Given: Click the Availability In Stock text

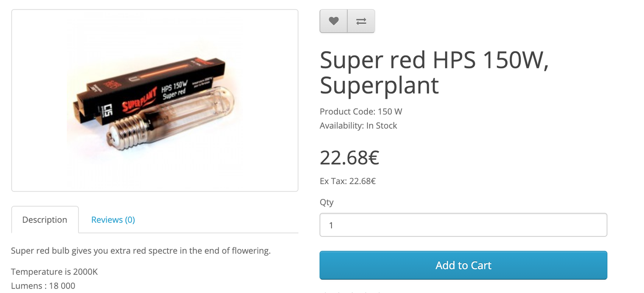Looking at the screenshot, I should coord(358,126).
